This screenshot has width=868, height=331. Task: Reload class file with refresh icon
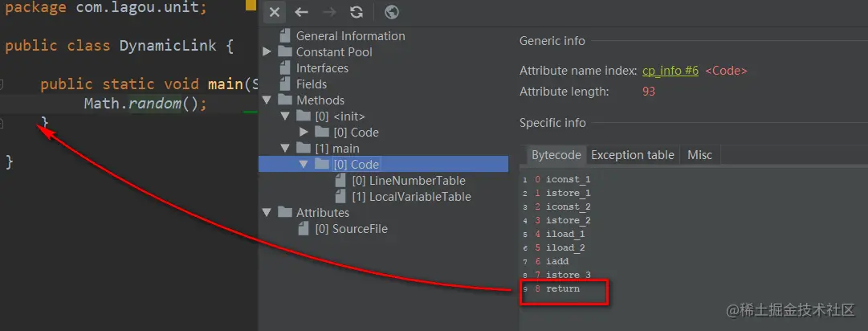click(x=357, y=12)
